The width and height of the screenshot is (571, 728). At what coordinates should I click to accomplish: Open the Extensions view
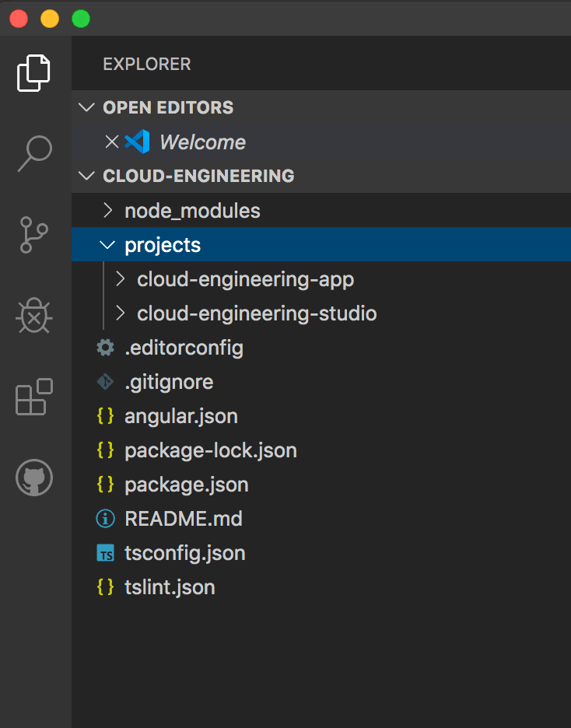pos(34,397)
